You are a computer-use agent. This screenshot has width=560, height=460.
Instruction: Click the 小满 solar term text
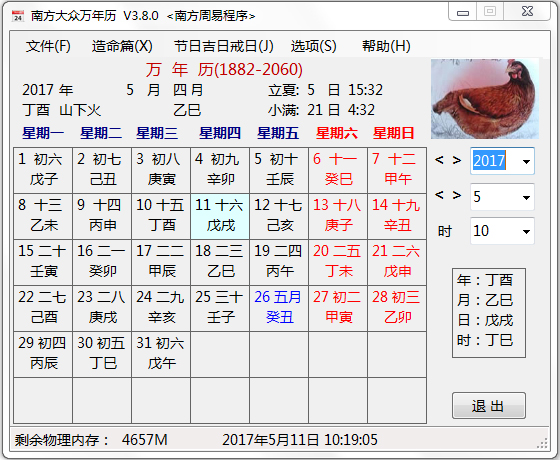point(321,110)
